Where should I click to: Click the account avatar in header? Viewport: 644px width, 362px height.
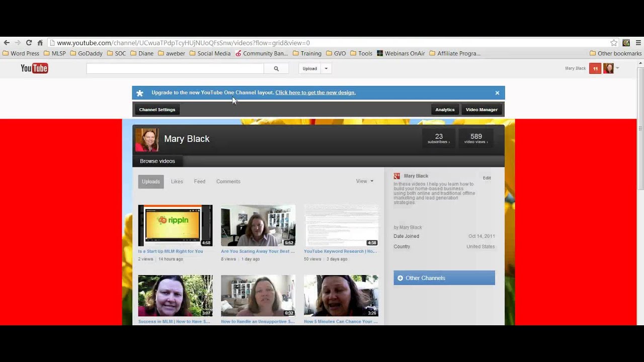pyautogui.click(x=608, y=68)
